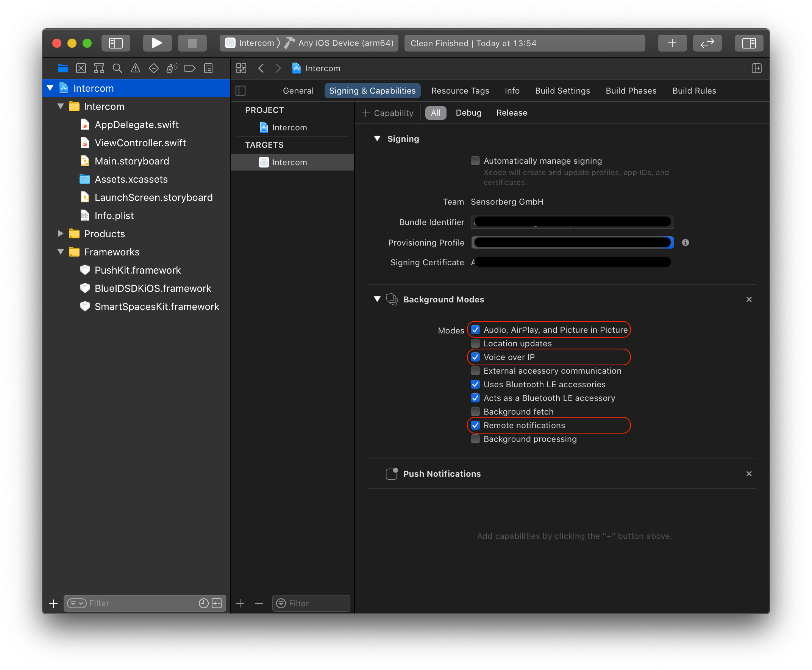Screen dimensions: 812x670
Task: Uncheck Remote notifications
Action: pos(475,425)
